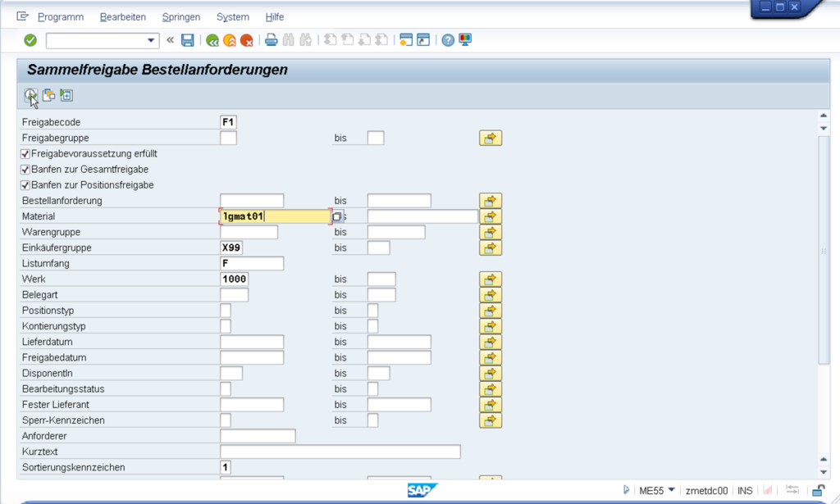Viewport: 840px width, 504px height.
Task: Click into the Anforderer input field
Action: coord(258,436)
